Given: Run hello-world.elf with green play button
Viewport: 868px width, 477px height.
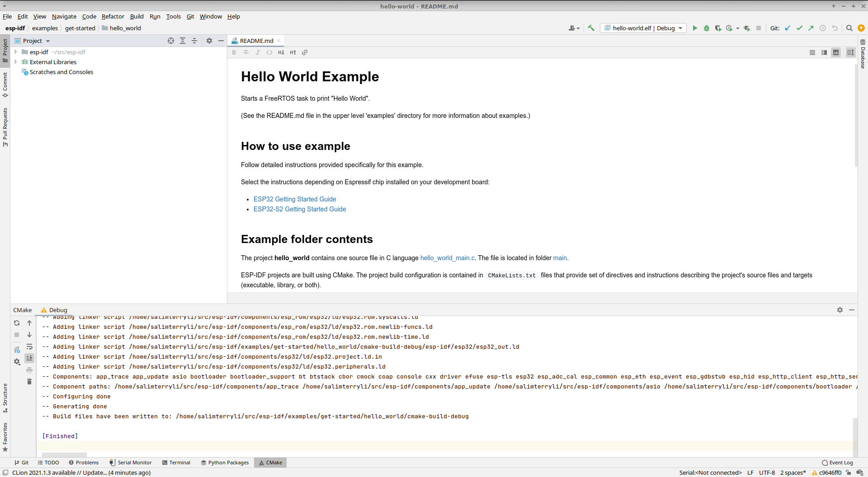Looking at the screenshot, I should [695, 28].
